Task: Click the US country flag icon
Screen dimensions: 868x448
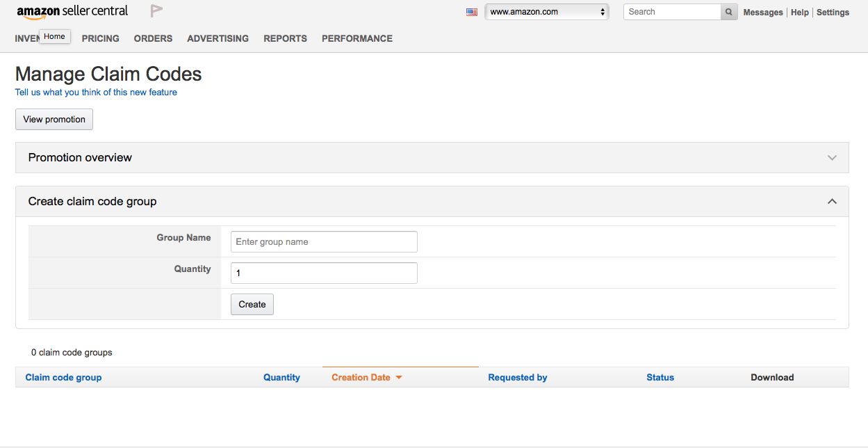Action: coord(472,12)
